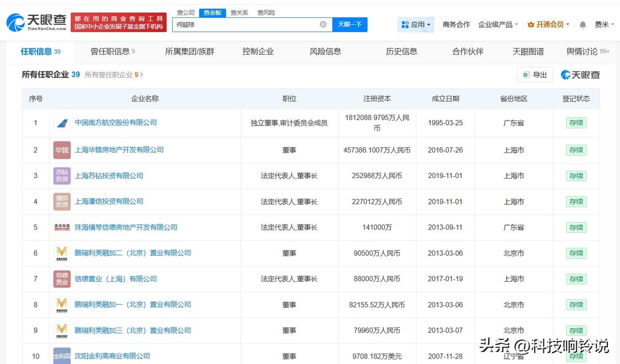620x364 pixels.
Task: Open the 华链 company logo in row 2
Action: tap(62, 150)
